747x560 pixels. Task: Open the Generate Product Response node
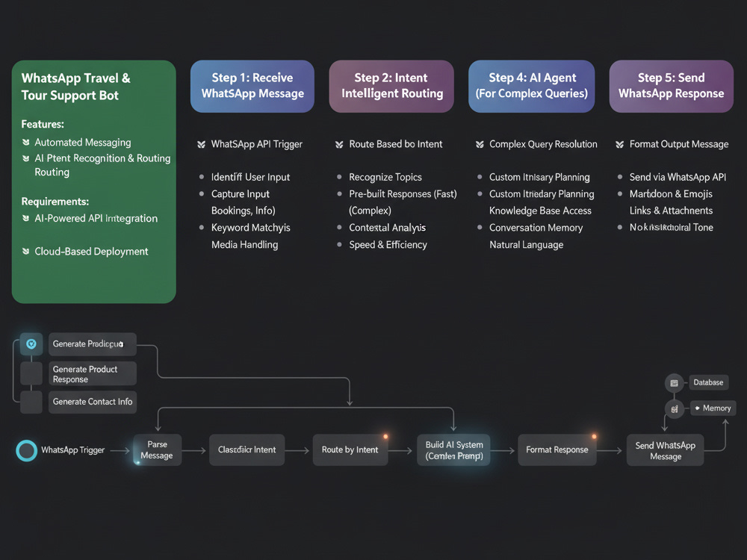pyautogui.click(x=93, y=374)
